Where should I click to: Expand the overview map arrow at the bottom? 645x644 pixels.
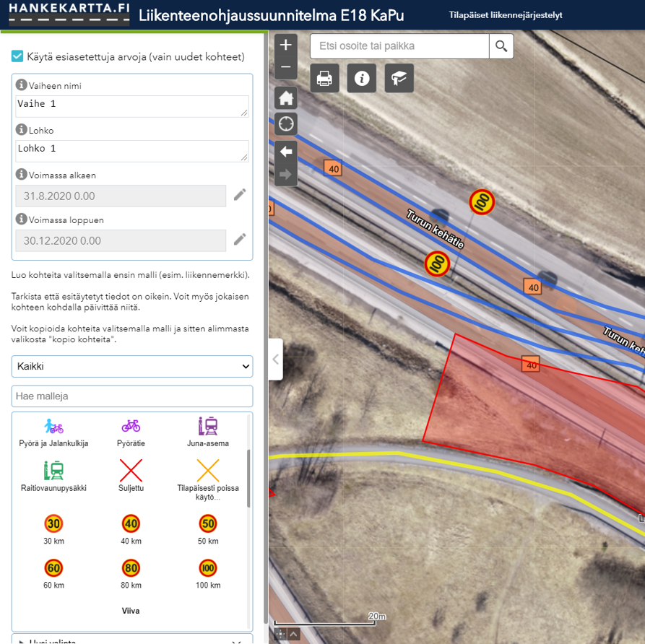point(293,634)
